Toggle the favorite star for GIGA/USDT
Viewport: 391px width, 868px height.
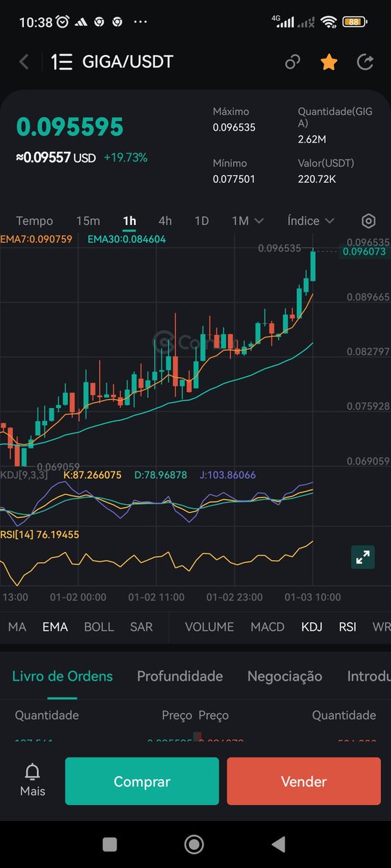329,61
